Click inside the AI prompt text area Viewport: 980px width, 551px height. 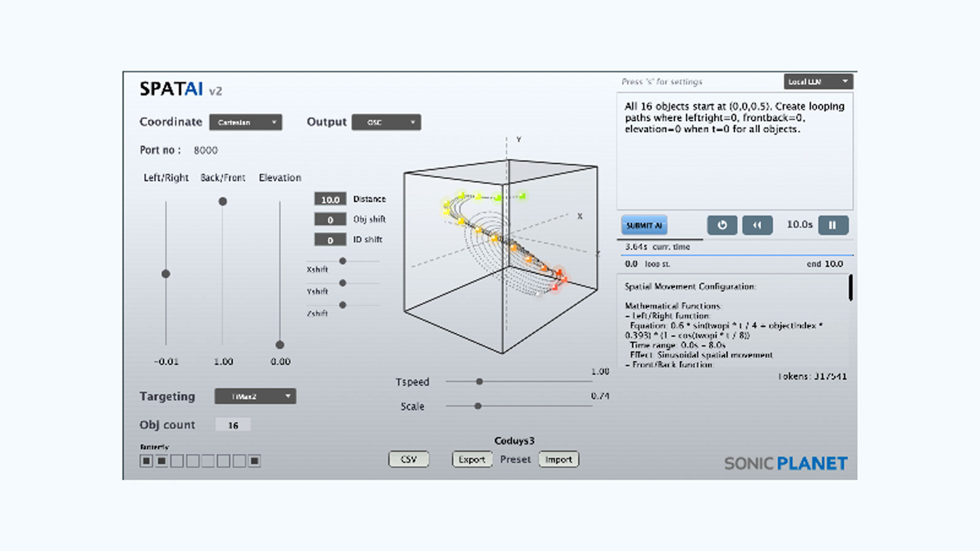tap(735, 151)
